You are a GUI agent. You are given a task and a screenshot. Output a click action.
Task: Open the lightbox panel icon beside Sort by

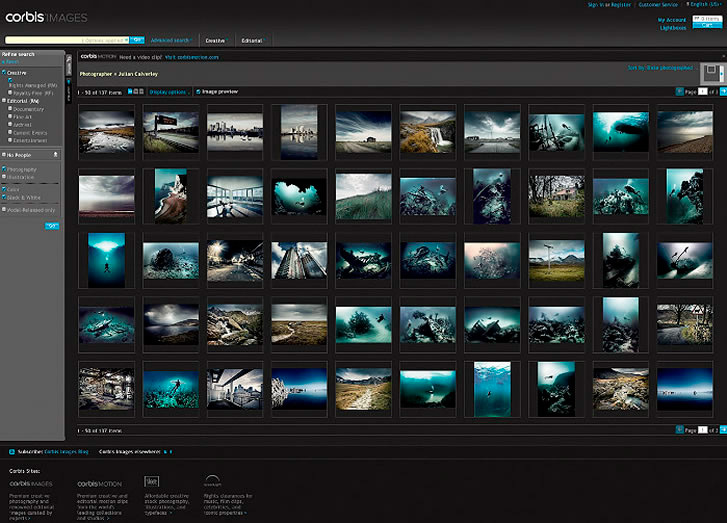[712, 73]
